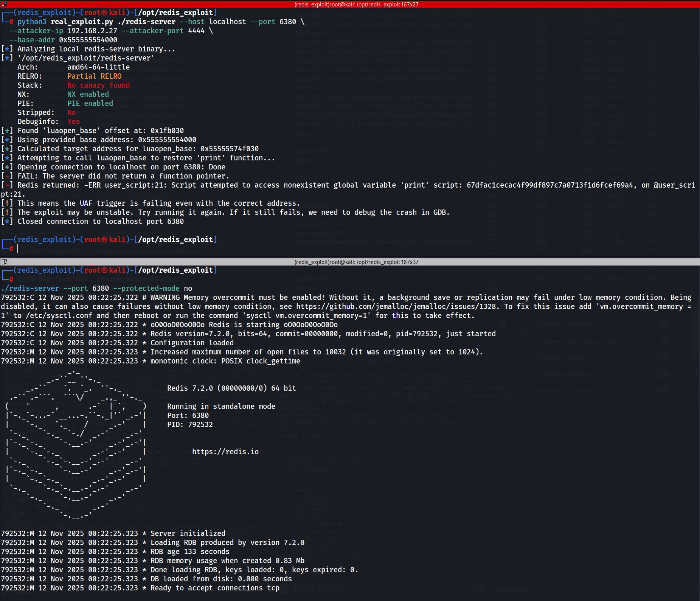Image resolution: width=700 pixels, height=601 pixels.
Task: Click the Redis ASCII art logo
Action: (x=76, y=445)
